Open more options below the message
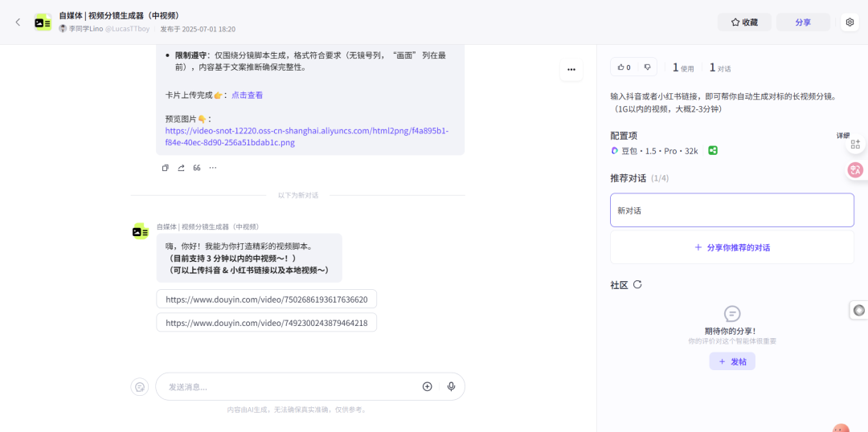The width and height of the screenshot is (868, 432). tap(213, 168)
